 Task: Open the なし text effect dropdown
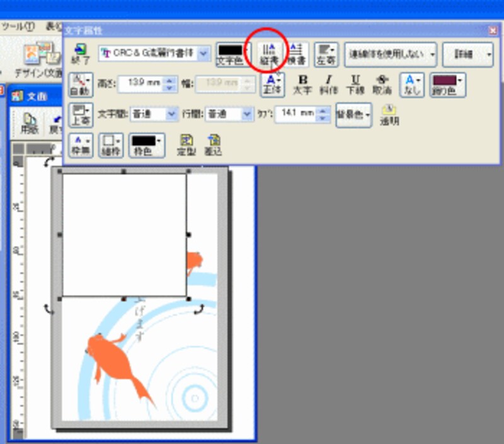411,85
